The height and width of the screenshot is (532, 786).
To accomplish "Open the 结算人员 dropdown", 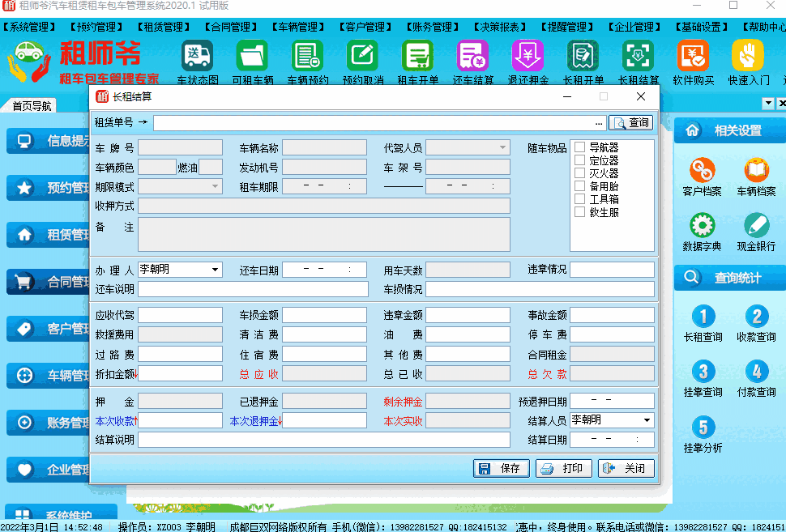I will coord(646,419).
